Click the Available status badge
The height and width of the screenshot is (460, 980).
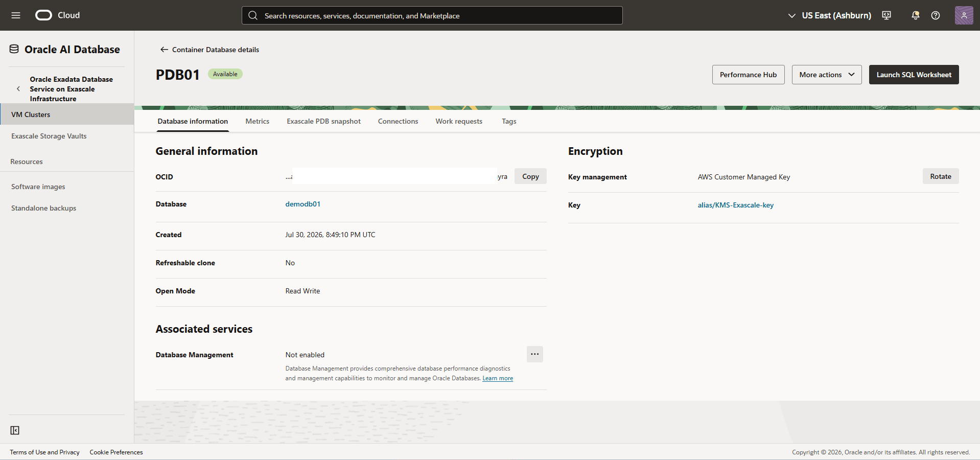coord(225,74)
